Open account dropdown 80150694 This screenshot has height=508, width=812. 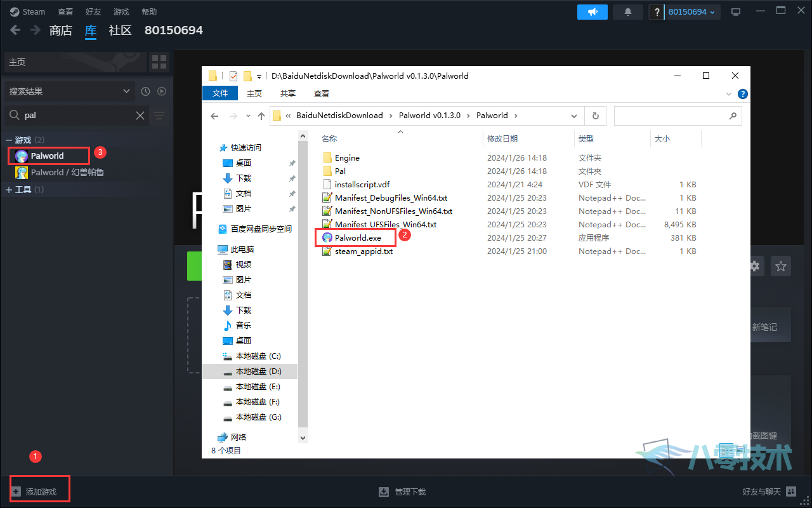[691, 12]
